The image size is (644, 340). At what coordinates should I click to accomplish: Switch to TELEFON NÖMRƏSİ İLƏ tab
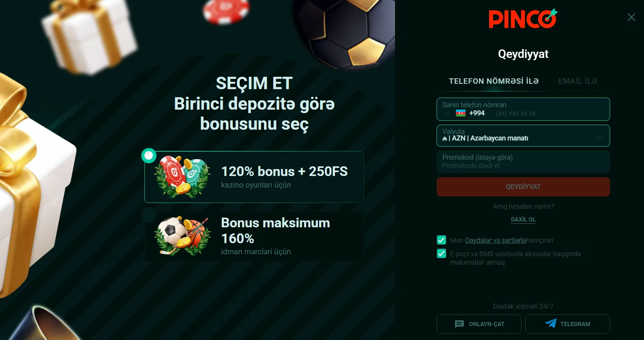(494, 81)
